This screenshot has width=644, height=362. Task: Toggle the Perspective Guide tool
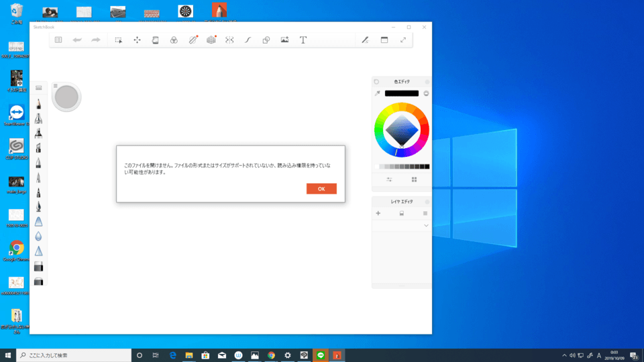point(211,40)
